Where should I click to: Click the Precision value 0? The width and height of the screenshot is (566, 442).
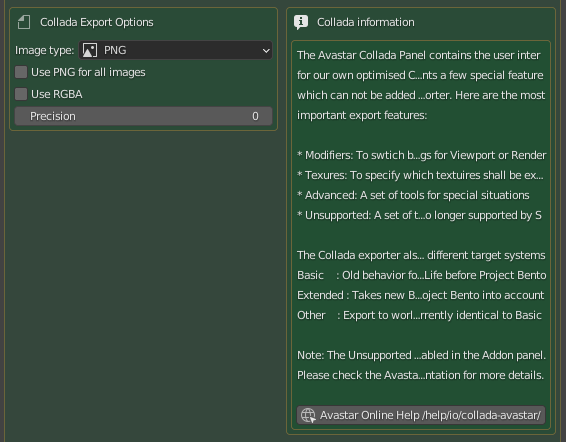click(255, 116)
